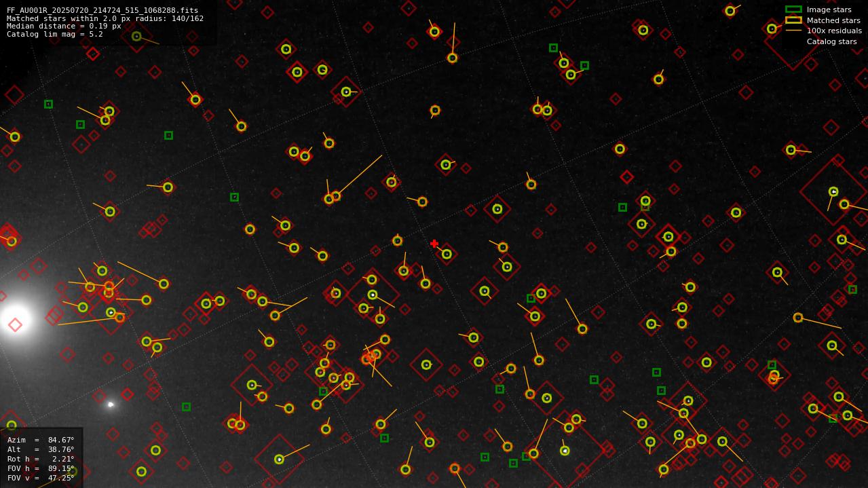Click the 'Alt = 38.76°' readout

tap(41, 449)
